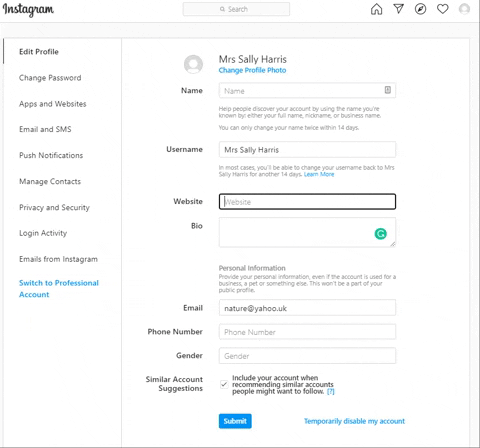The image size is (480, 448).
Task: Click the profile photo placeholder avatar
Action: click(x=193, y=64)
